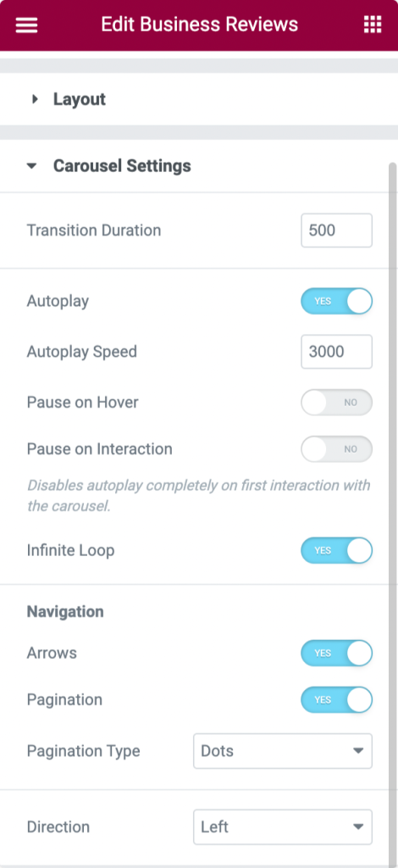This screenshot has height=868, width=398.
Task: Toggle the Autoplay switch off
Action: 337,301
